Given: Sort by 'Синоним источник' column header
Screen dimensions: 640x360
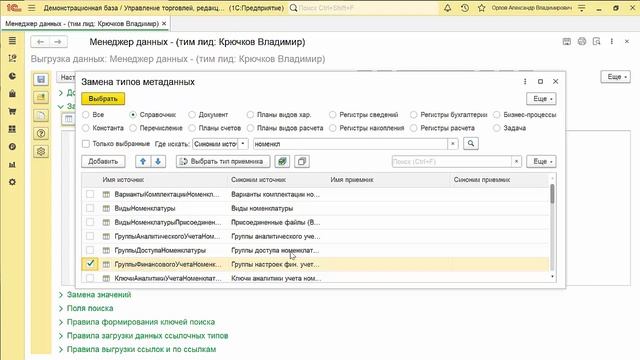Looking at the screenshot, I should coord(258,180).
